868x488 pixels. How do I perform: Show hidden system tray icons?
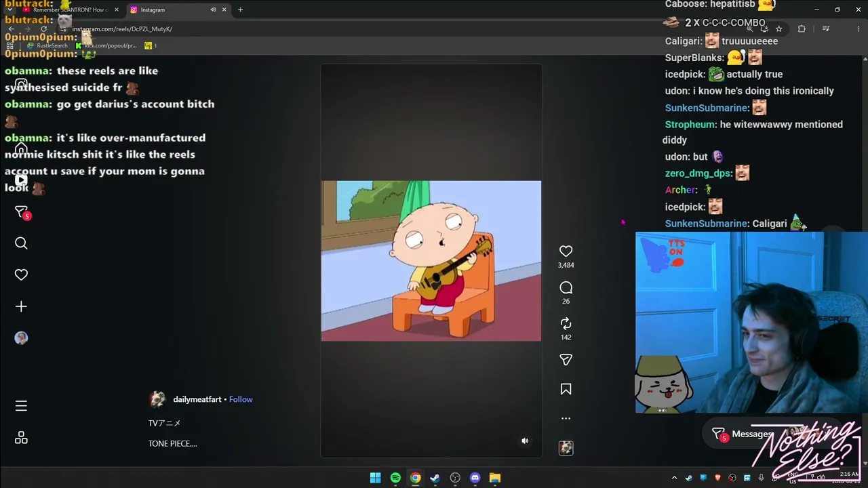[674, 478]
